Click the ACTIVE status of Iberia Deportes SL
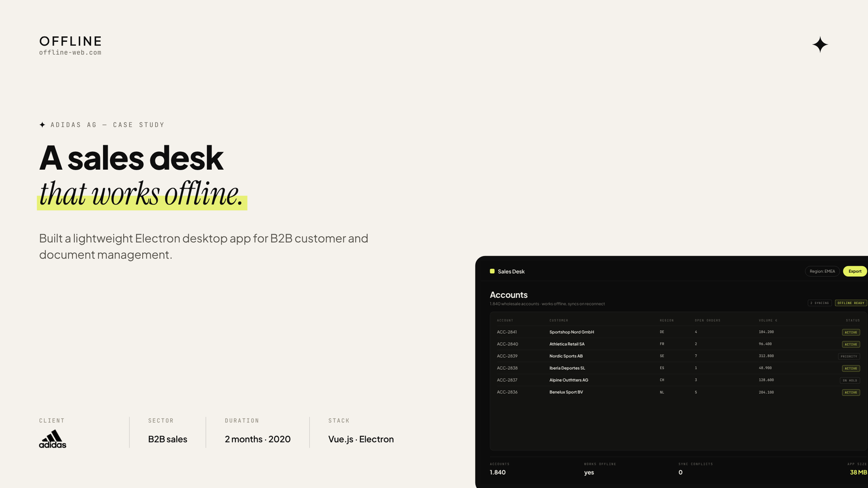This screenshot has width=868, height=488. click(x=851, y=368)
